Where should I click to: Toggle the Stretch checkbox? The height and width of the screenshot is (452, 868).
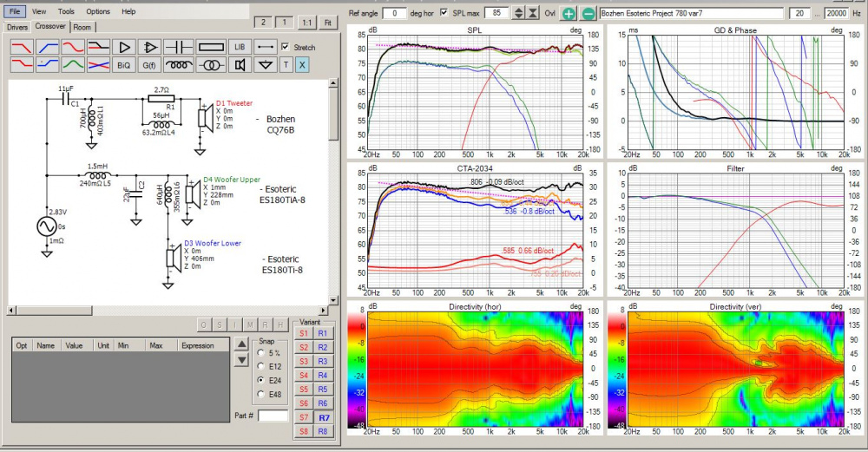(286, 47)
